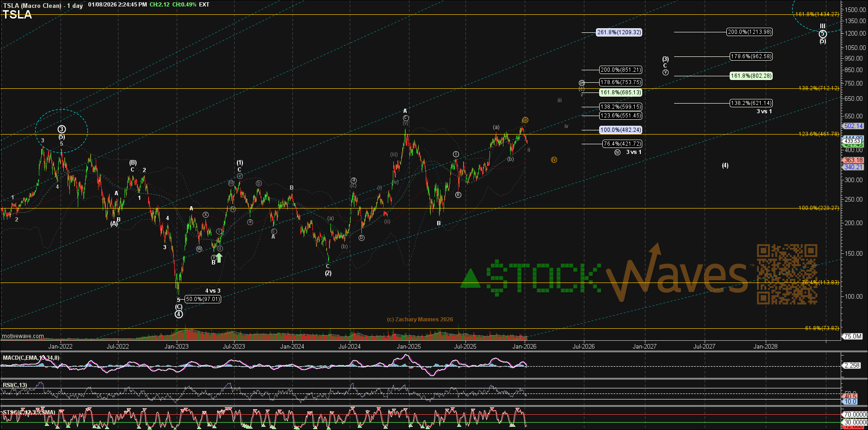Select circled 4 wave label below (C)
This screenshot has width=868, height=430.
click(x=179, y=314)
